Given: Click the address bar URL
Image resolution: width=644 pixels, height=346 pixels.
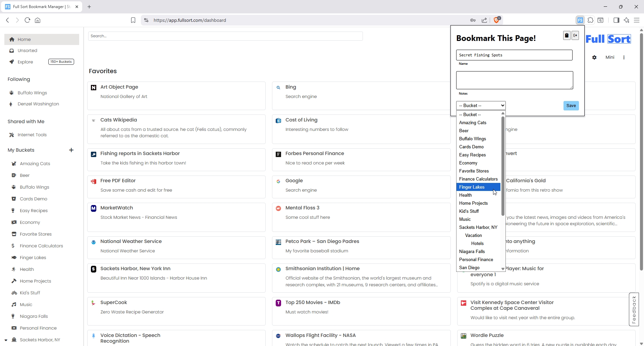Looking at the screenshot, I should point(190,20).
